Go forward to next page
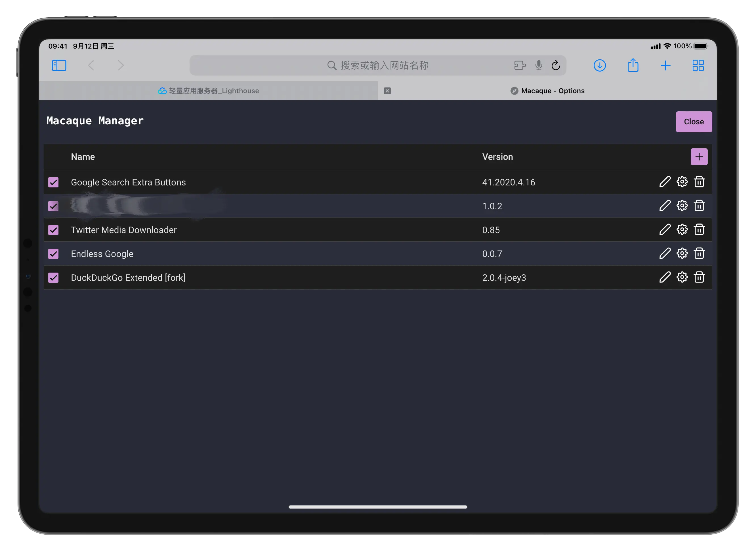 pos(121,66)
